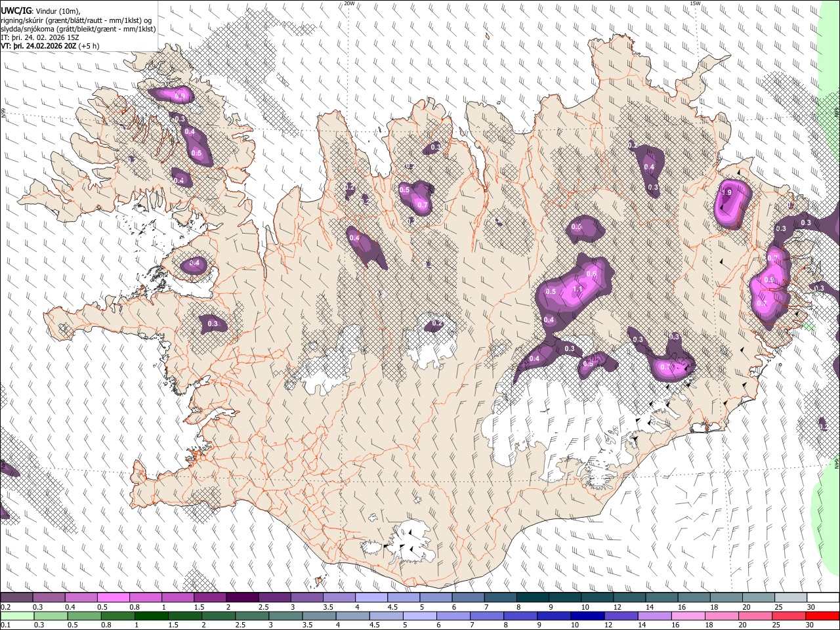Screen dimensions: 840x630
Task: Select the light pink 16 swatch, lower scale
Action: [x=687, y=616]
